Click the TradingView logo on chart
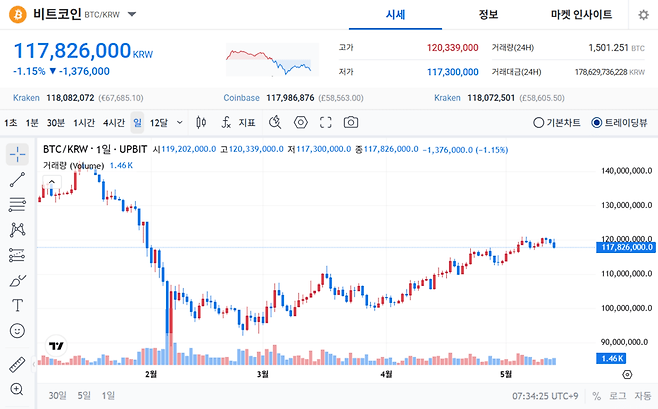The height and width of the screenshot is (409, 658). tap(56, 346)
